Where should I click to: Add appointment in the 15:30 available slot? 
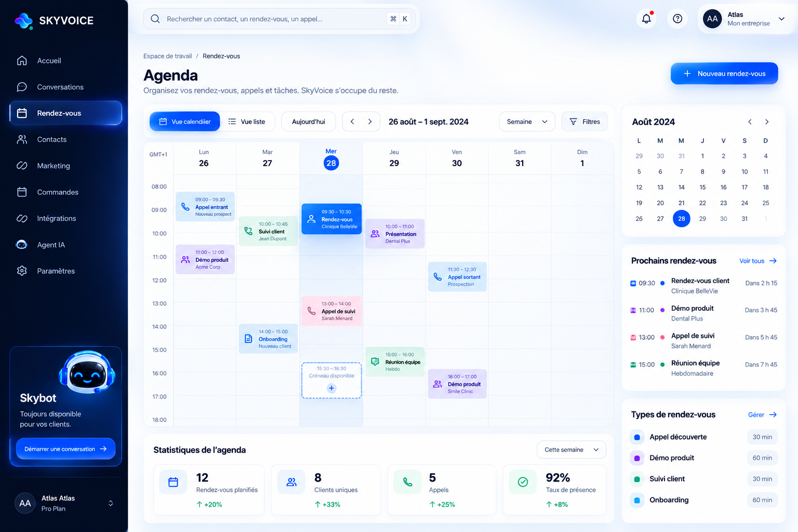[331, 388]
